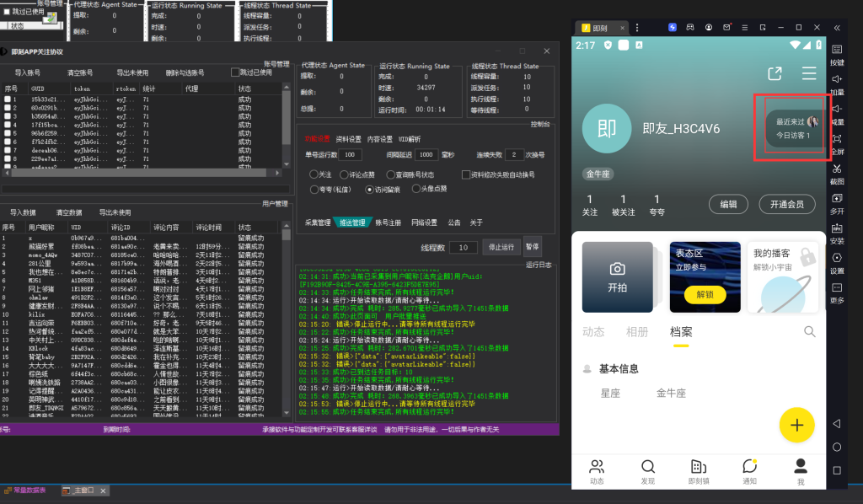The width and height of the screenshot is (863, 504).
Task: Select the 关注 radio button
Action: click(315, 174)
